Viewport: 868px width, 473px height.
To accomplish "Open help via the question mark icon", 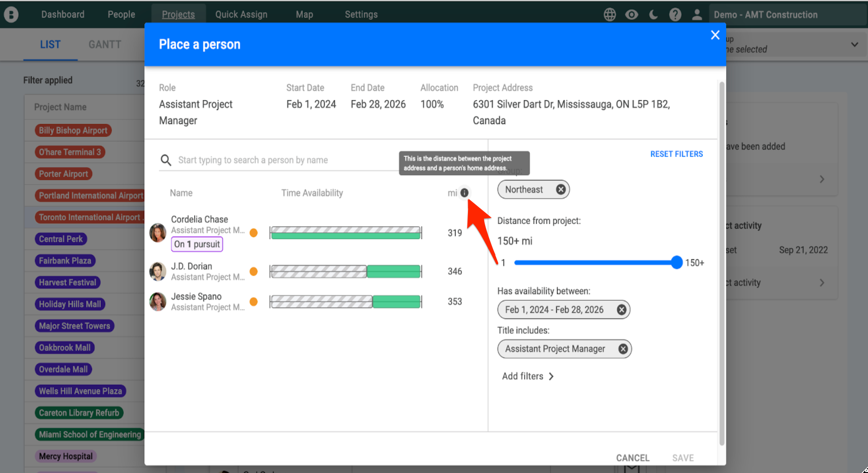I will point(675,14).
